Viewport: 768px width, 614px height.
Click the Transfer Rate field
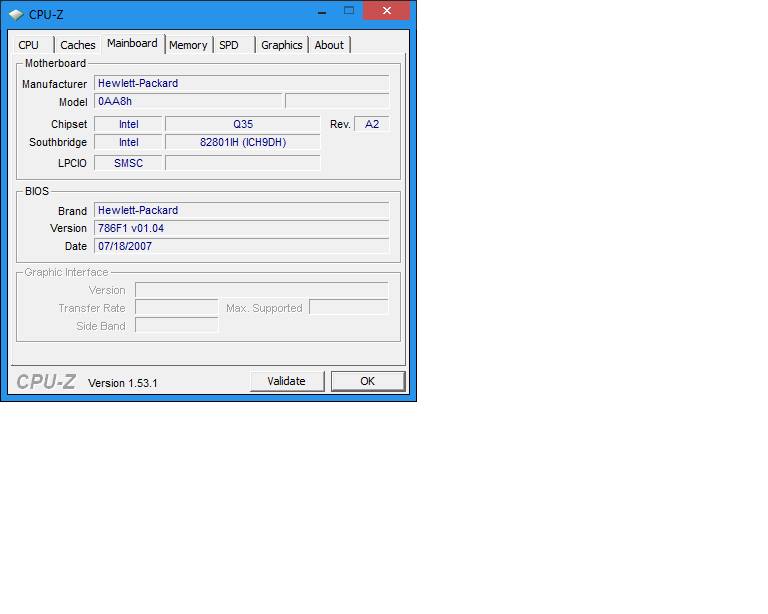177,308
